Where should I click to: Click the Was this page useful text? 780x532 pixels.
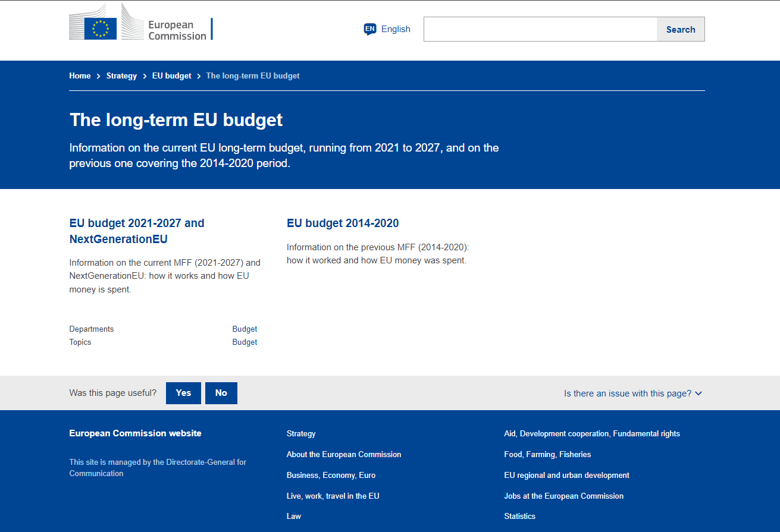pos(113,393)
